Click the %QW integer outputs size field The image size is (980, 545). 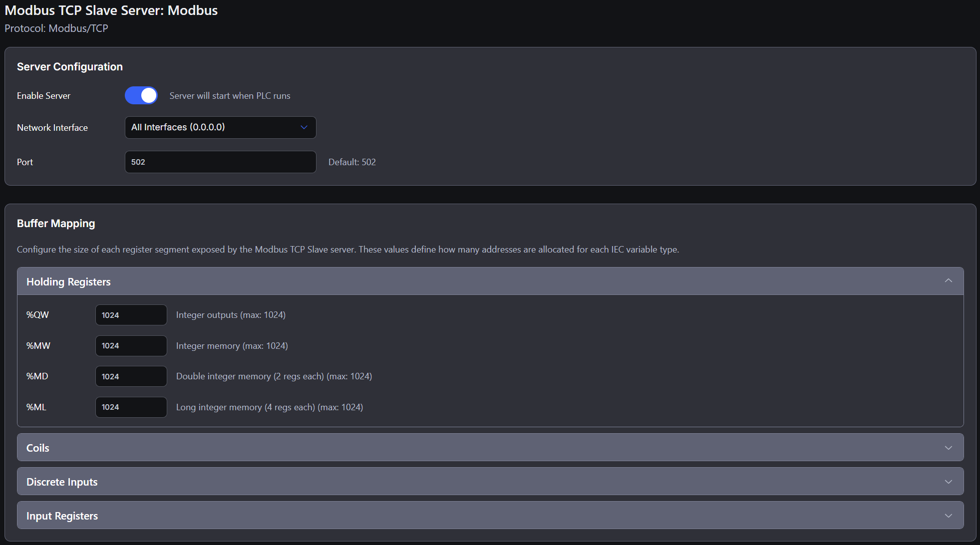click(x=131, y=315)
